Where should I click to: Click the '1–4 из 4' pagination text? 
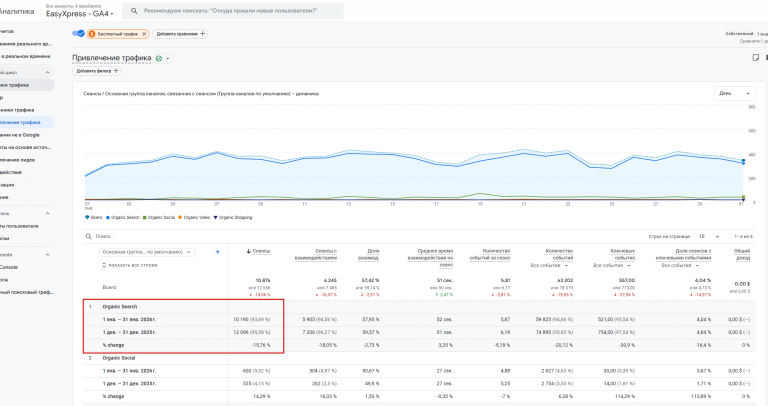click(x=743, y=236)
